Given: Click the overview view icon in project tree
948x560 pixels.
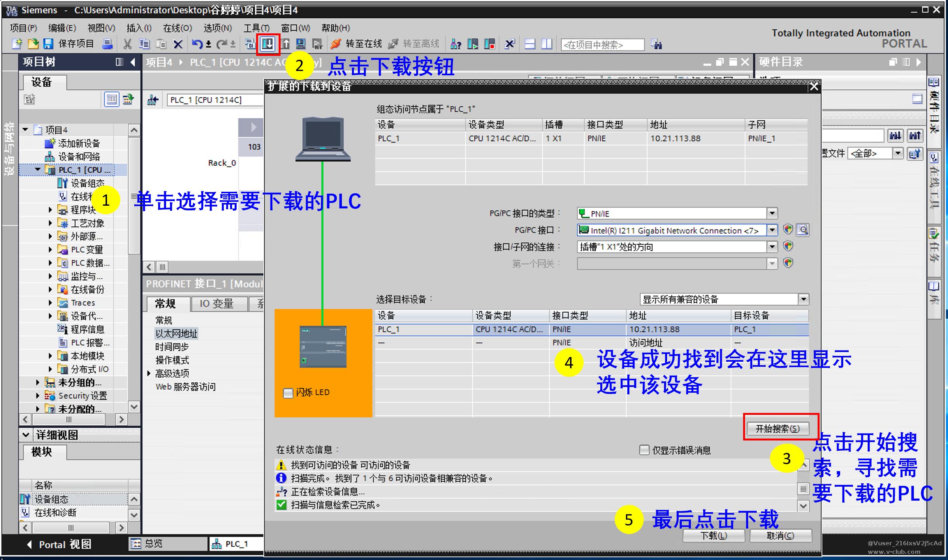Looking at the screenshot, I should point(112,100).
